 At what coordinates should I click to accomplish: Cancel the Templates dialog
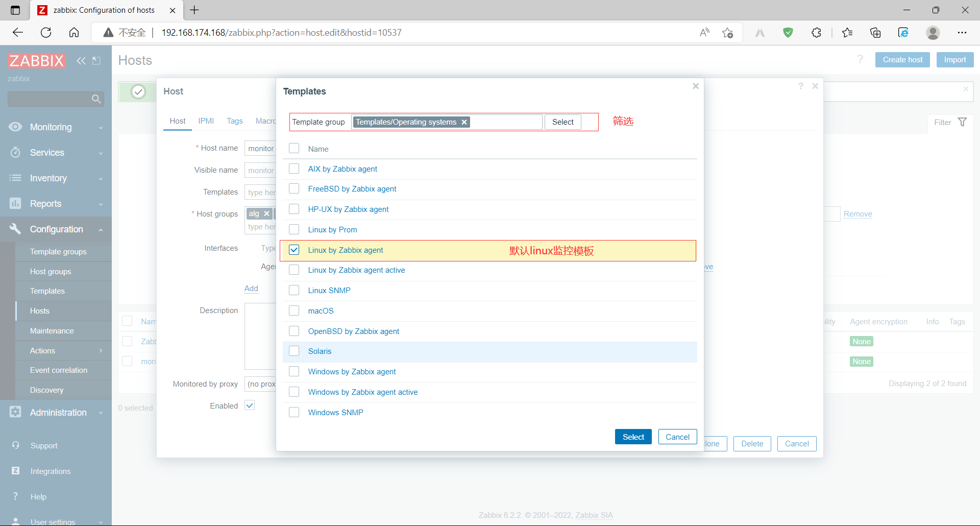click(x=677, y=437)
